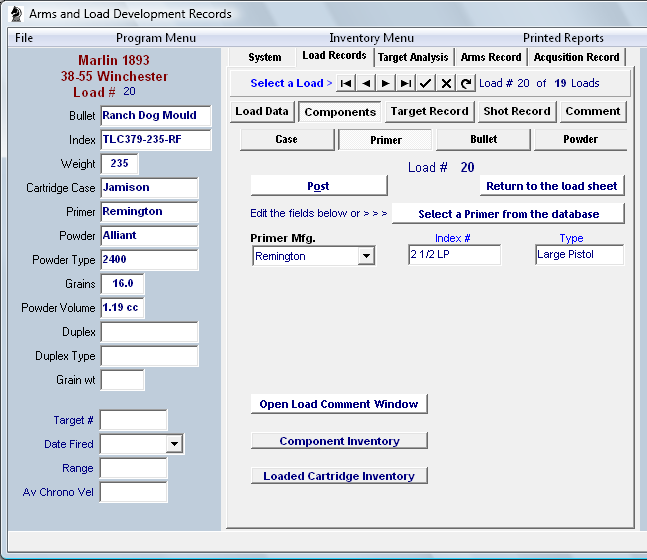The width and height of the screenshot is (647, 560).
Task: Switch to the Load Records tab
Action: tap(334, 56)
